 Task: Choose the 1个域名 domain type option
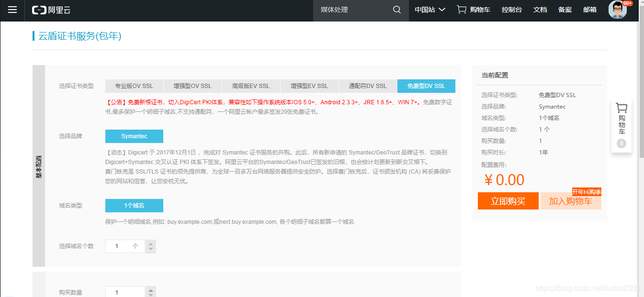(x=134, y=206)
